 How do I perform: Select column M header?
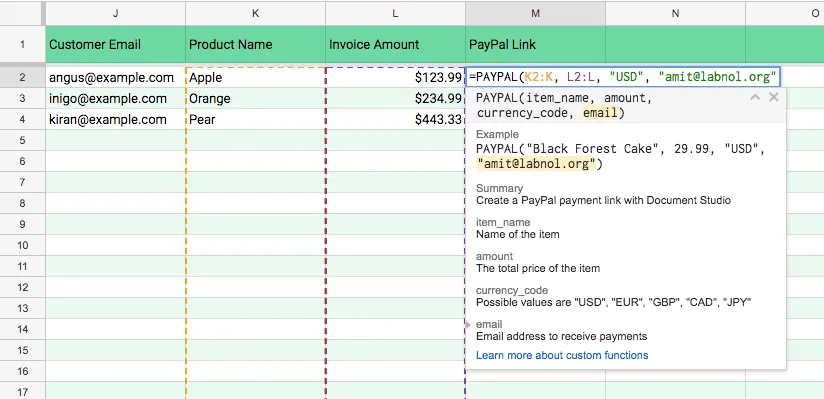[535, 13]
